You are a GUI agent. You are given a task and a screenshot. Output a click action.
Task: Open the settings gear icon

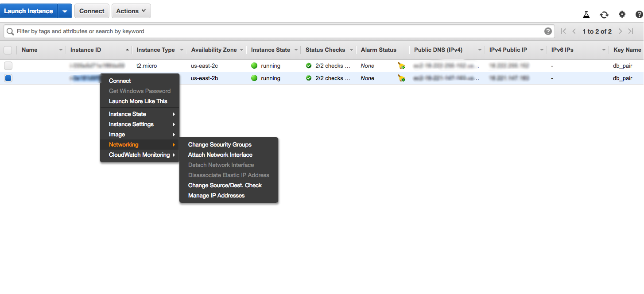[x=622, y=15]
